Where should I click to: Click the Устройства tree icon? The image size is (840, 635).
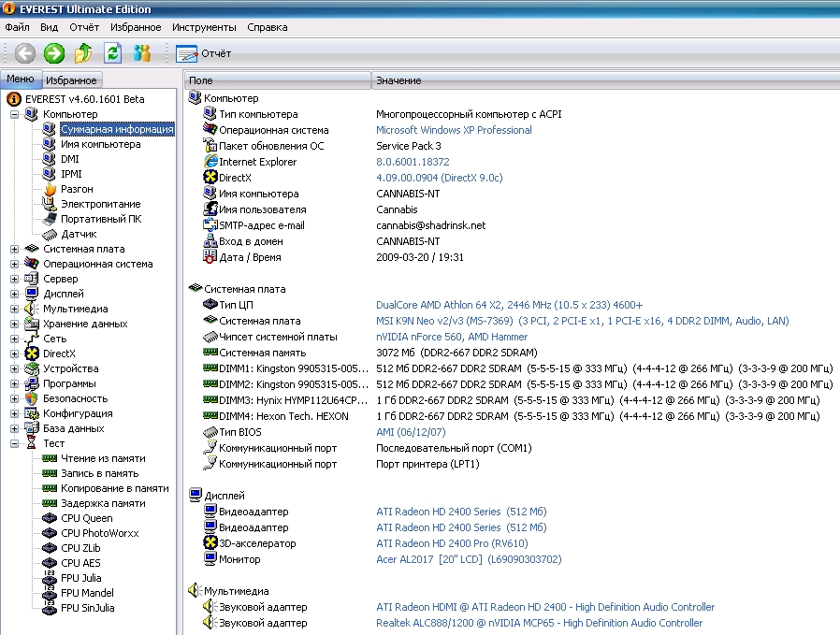click(32, 368)
